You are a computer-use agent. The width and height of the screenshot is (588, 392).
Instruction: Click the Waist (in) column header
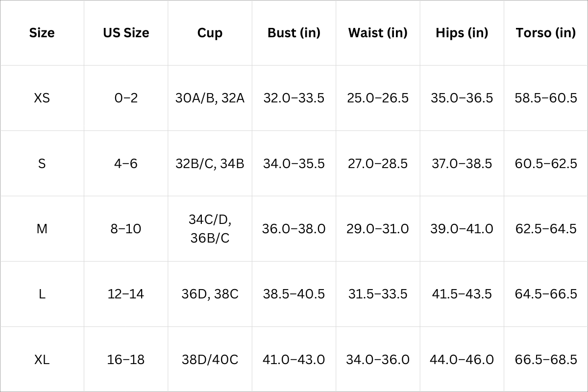pyautogui.click(x=378, y=33)
